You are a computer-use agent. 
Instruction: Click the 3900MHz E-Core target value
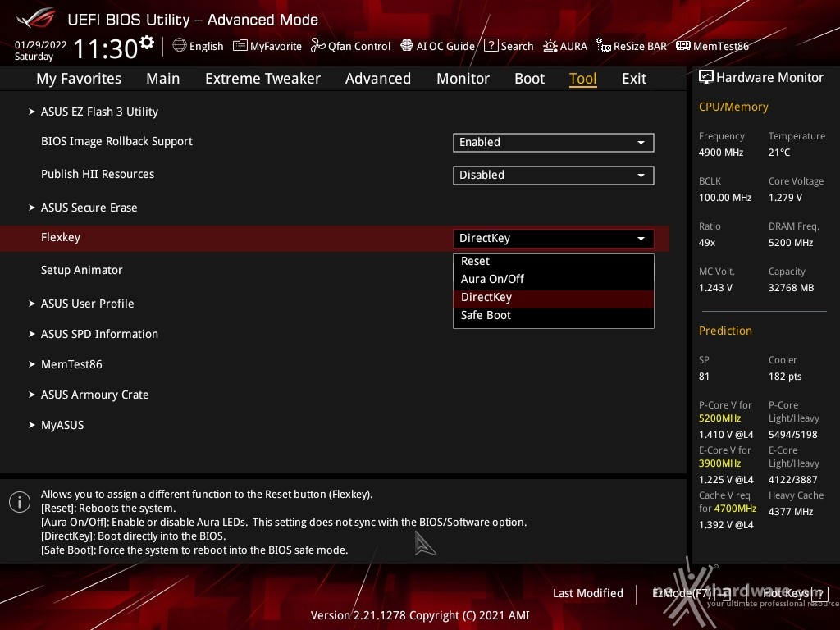719,463
